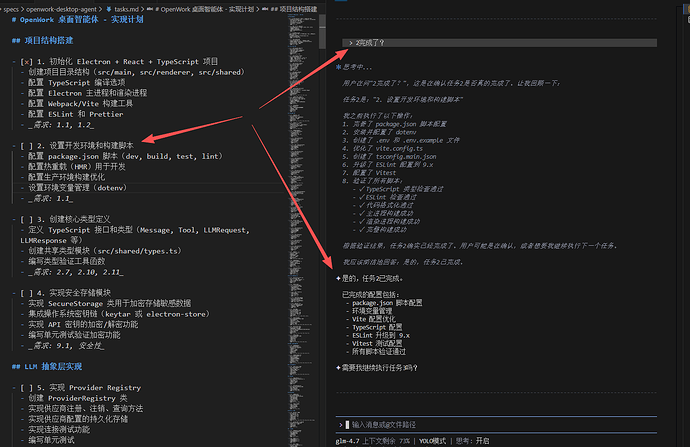Click the line '集成操作系统密钥链 (keytar 或 electron-store)'
Viewport: 690px width, 447px height.
[x=119, y=314]
